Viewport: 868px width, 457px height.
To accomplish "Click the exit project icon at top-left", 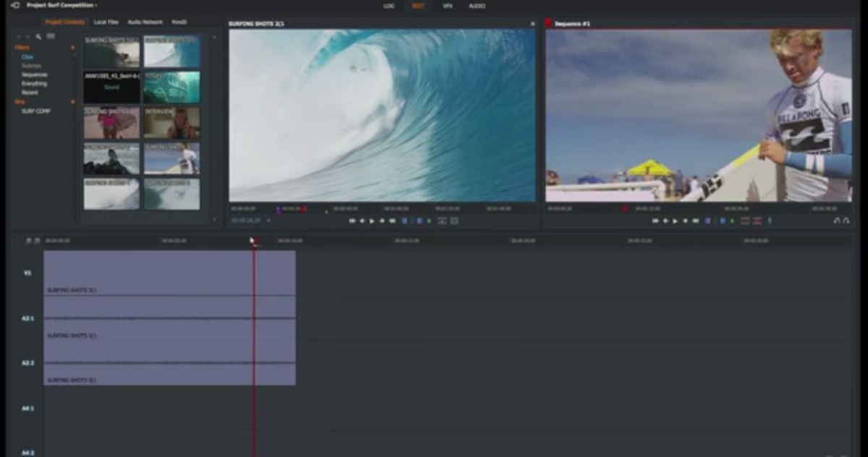I will tap(14, 5).
